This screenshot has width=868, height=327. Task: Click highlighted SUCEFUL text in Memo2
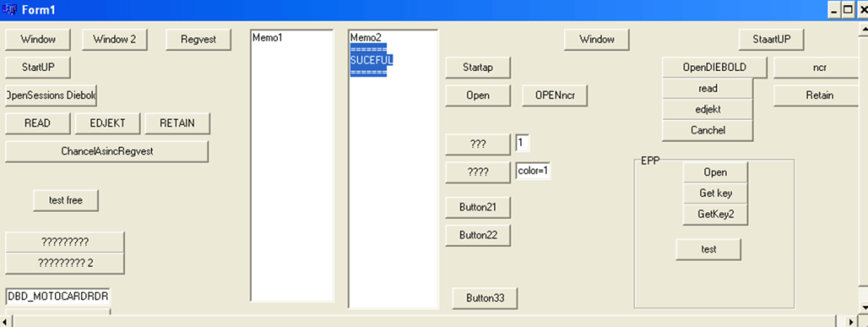[x=371, y=60]
